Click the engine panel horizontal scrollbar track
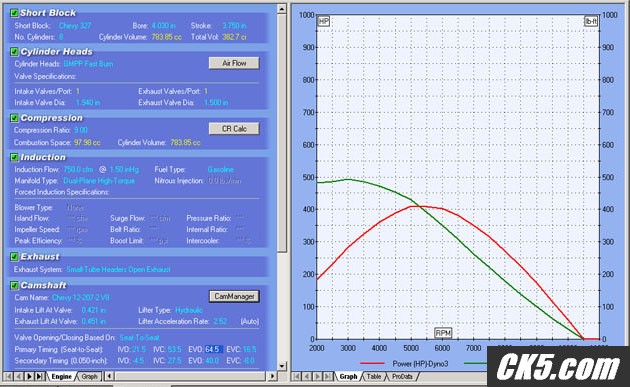This screenshot has height=387, width=630. point(191,377)
